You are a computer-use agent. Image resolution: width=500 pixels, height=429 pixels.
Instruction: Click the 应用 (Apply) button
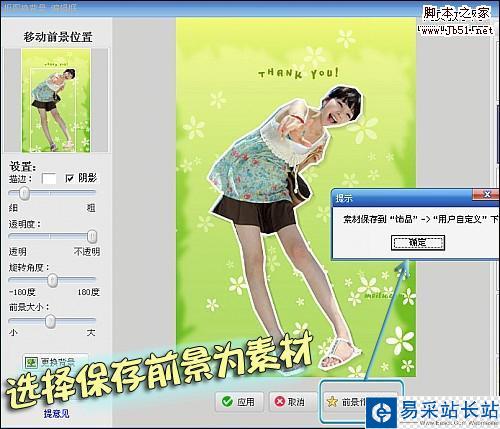tap(239, 402)
